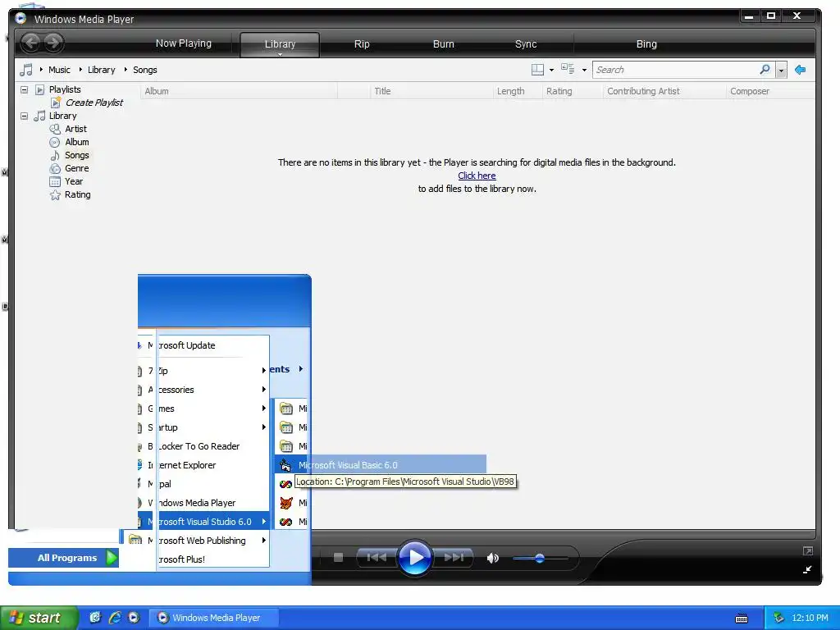The image size is (840, 630).
Task: Click the 'Click here' link to add files
Action: coord(477,176)
